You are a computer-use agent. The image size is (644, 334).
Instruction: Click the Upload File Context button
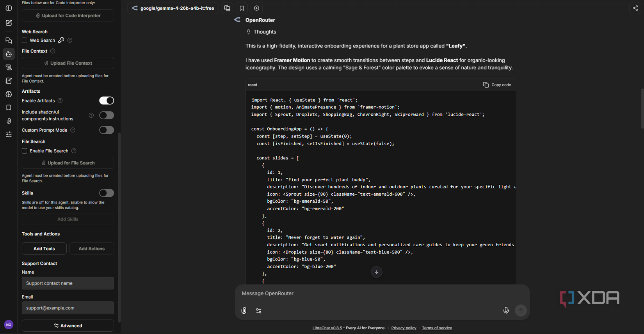coord(68,63)
